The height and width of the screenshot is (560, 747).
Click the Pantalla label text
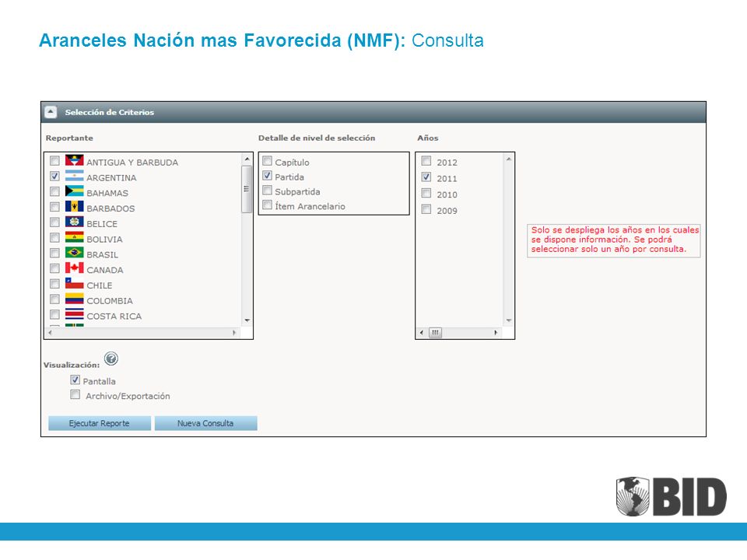tap(99, 381)
